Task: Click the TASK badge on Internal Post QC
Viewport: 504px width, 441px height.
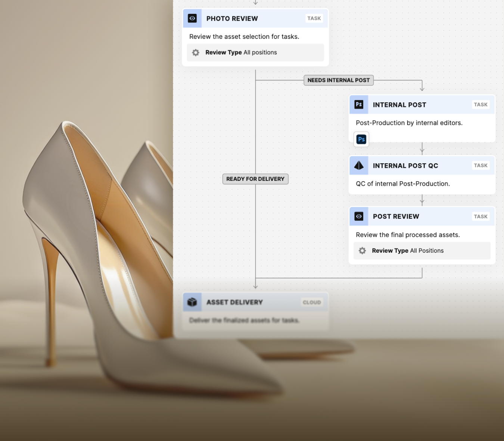Action: [480, 166]
